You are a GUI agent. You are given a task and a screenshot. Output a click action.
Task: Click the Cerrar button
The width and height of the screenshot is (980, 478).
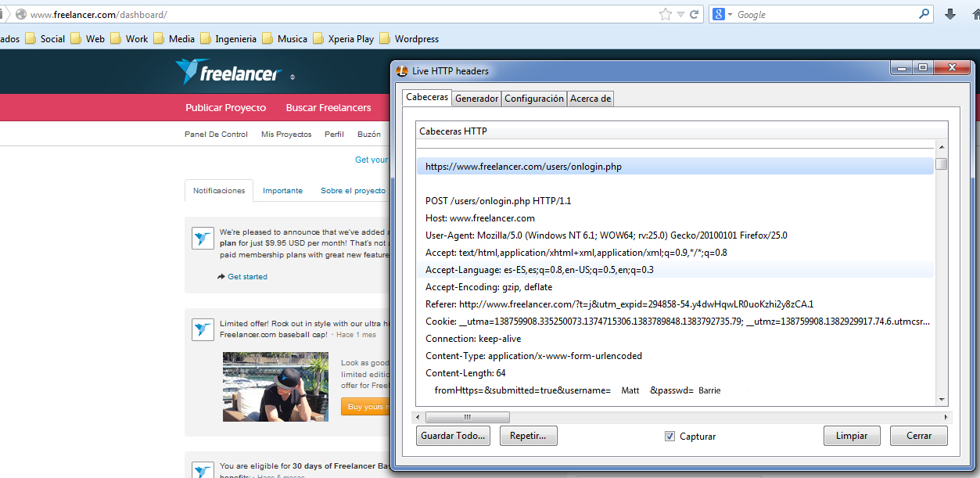(919, 436)
